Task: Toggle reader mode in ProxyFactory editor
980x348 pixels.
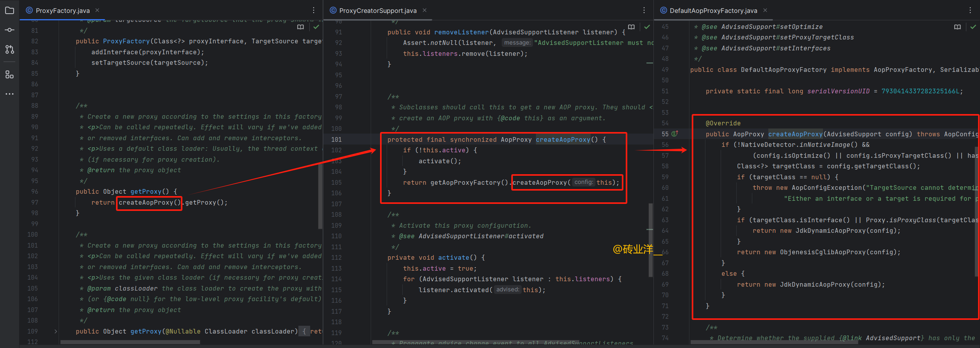Action: (x=300, y=27)
